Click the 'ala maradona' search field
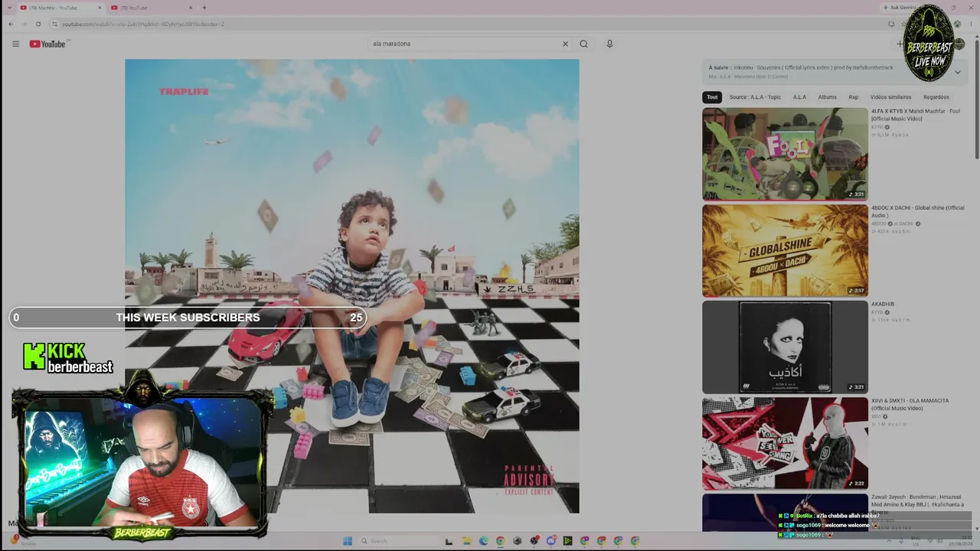This screenshot has height=551, width=980. tap(464, 44)
